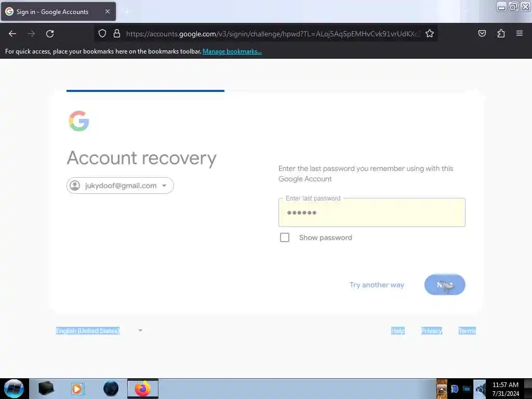Open the dark globe taskbar application

[x=111, y=389]
